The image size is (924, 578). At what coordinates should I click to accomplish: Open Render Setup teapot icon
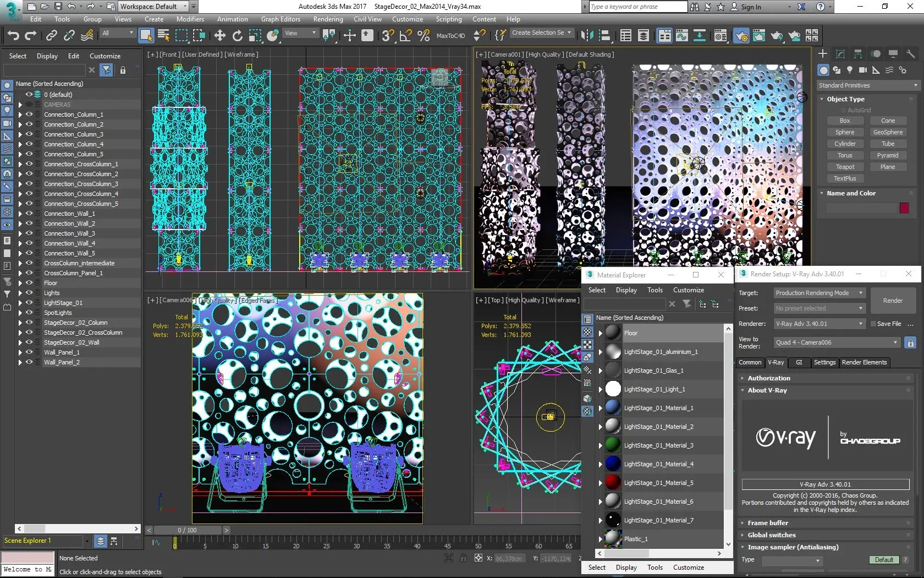[741, 36]
